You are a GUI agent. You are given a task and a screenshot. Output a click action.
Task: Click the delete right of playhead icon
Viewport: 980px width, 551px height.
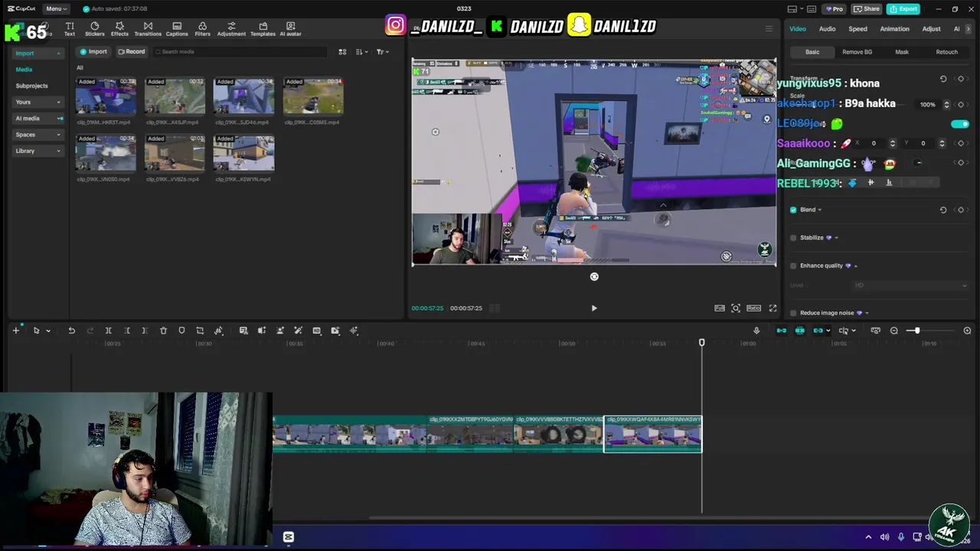[x=145, y=331]
